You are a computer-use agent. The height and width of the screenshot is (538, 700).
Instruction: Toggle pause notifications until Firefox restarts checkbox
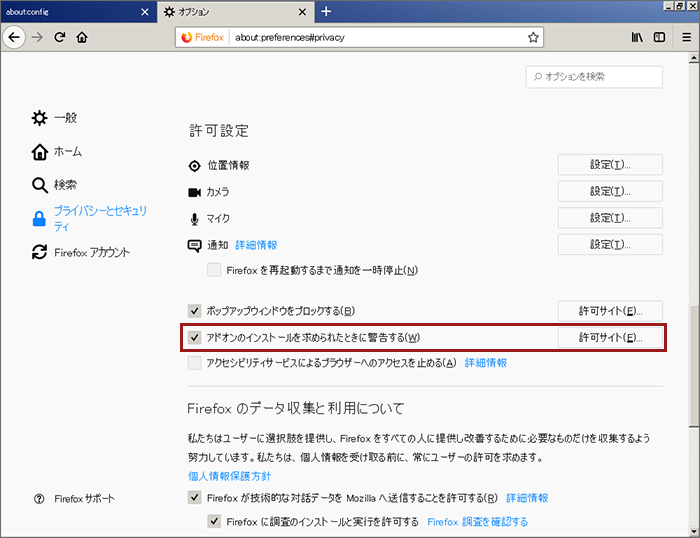pyautogui.click(x=214, y=270)
